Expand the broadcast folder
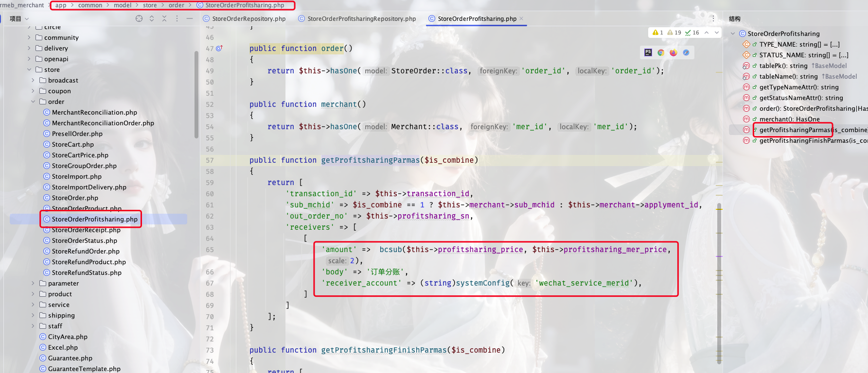This screenshot has width=868, height=373. point(33,80)
